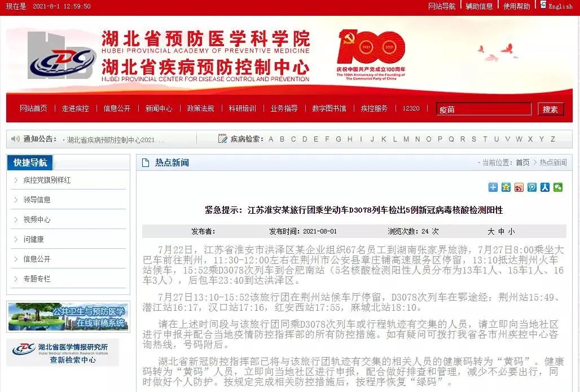The image size is (580, 392).
Task: Set article font size to 小
Action: point(511,231)
